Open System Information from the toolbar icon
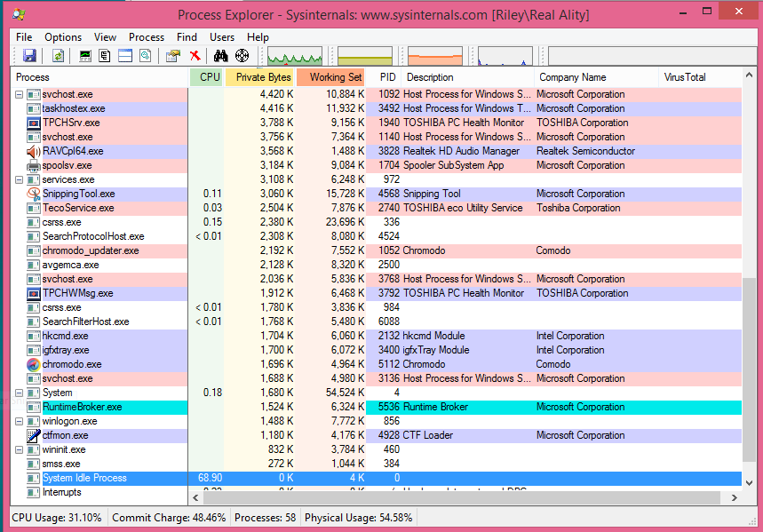This screenshot has width=763, height=532. [85, 55]
